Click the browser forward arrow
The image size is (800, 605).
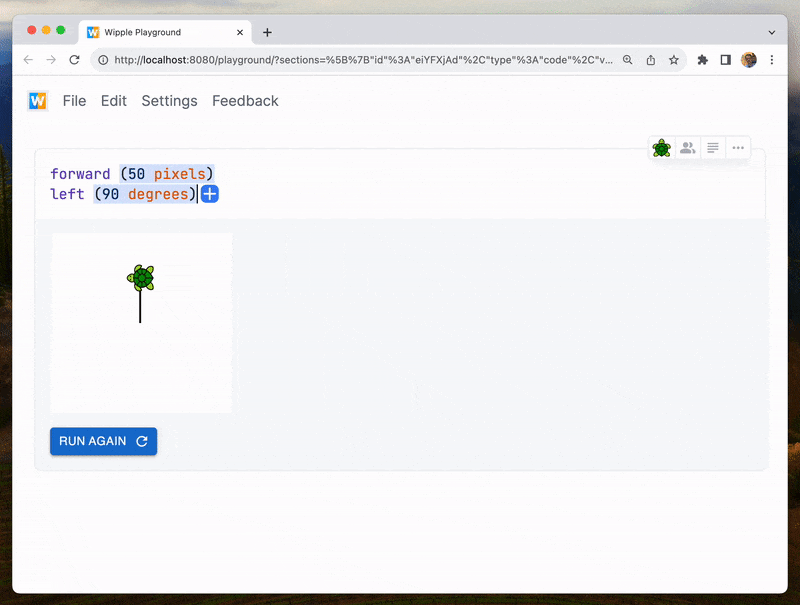point(51,60)
